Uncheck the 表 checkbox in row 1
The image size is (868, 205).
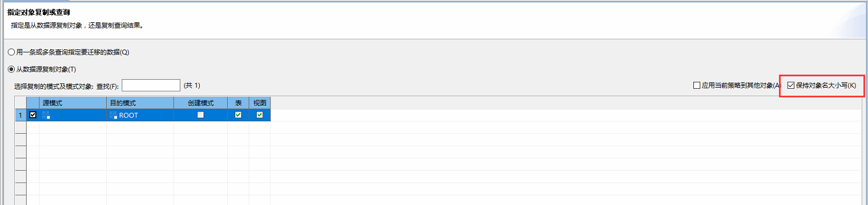(238, 115)
